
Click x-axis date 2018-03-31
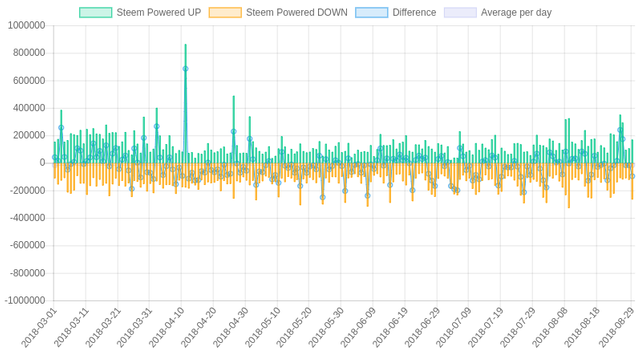point(134,328)
